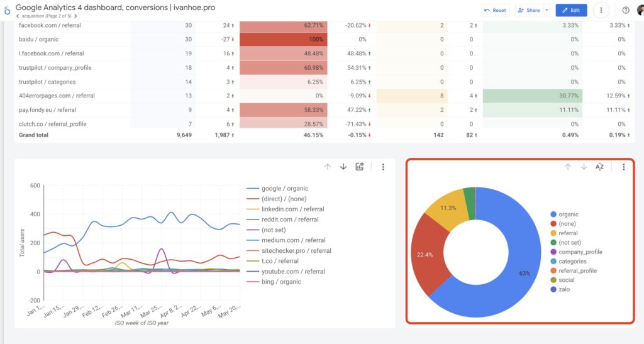
Task: Expand the Share button dropdown arrow
Action: 547,10
